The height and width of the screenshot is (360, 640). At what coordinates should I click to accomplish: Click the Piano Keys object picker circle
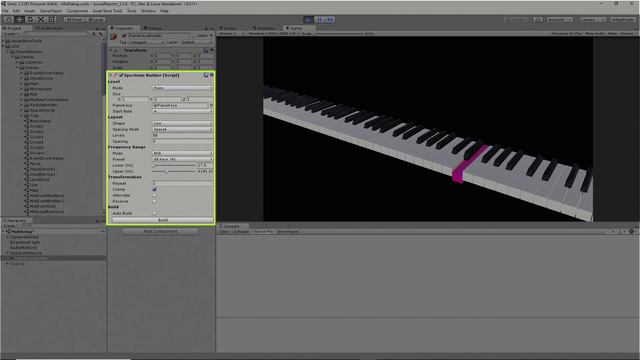click(211, 105)
